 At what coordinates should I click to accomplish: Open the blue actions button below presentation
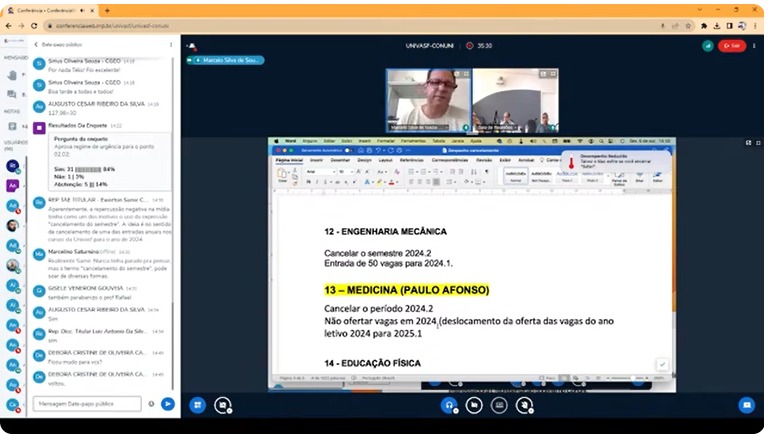tap(198, 405)
